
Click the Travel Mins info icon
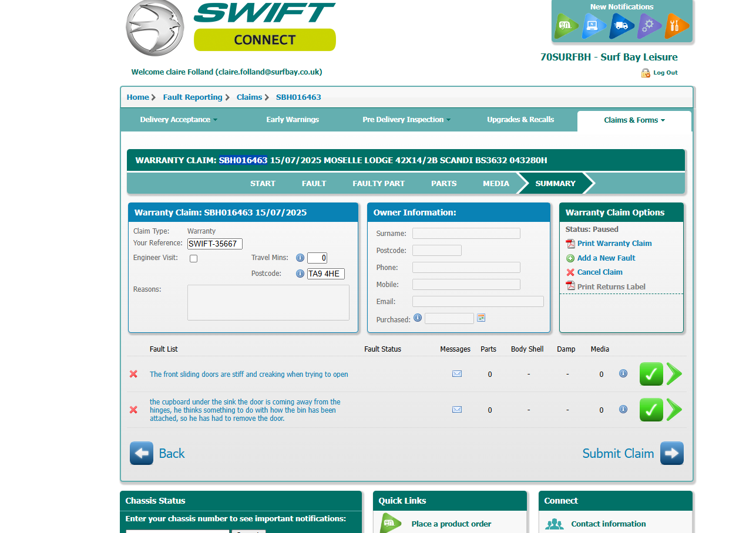[x=300, y=258]
